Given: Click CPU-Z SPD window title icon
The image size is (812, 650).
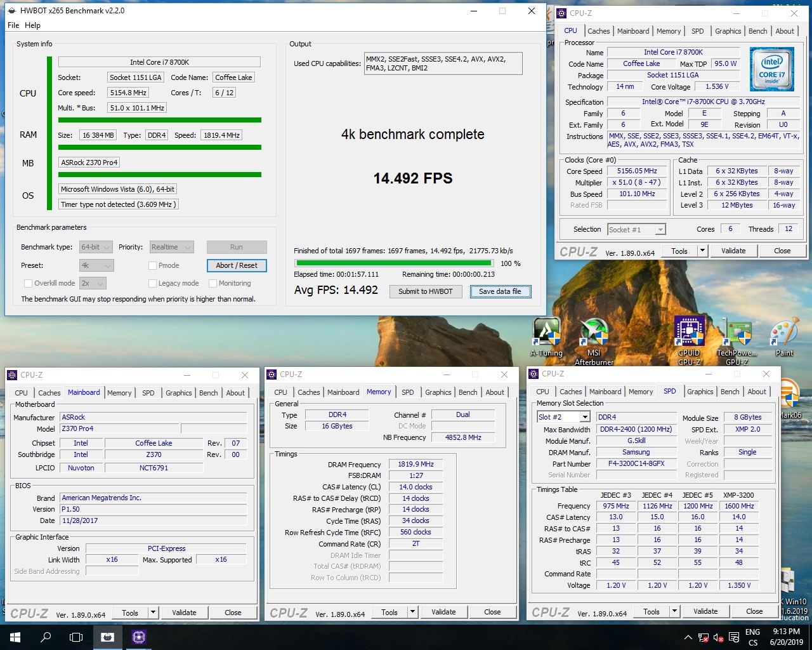Looking at the screenshot, I should pyautogui.click(x=534, y=374).
